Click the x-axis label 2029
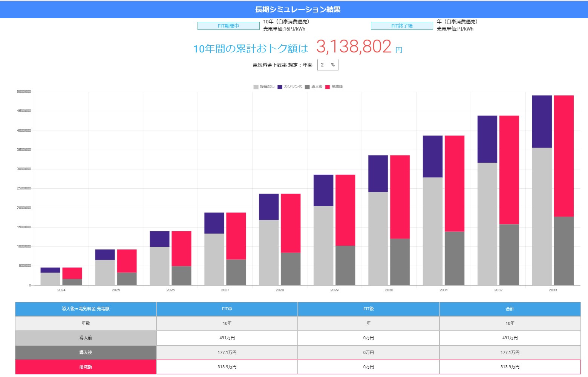Image resolution: width=588 pixels, height=377 pixels. [x=334, y=290]
